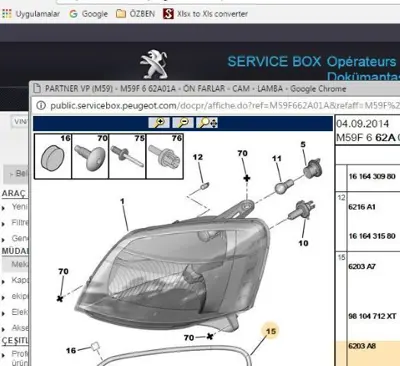This screenshot has width=400, height=366.
Task: Expand the Akse sidebar item arrow
Action: (4, 329)
